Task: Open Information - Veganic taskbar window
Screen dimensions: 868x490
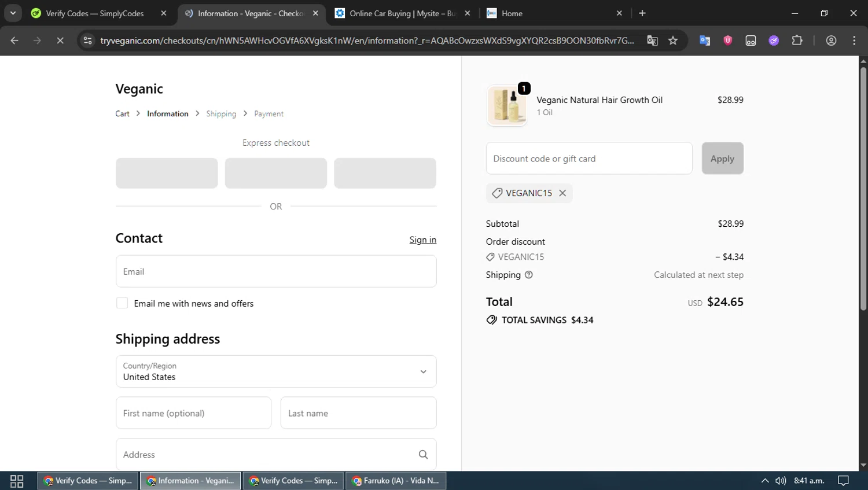Action: pyautogui.click(x=190, y=481)
